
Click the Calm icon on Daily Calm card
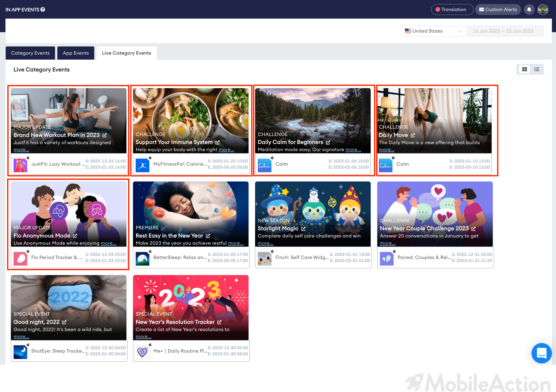tap(264, 165)
